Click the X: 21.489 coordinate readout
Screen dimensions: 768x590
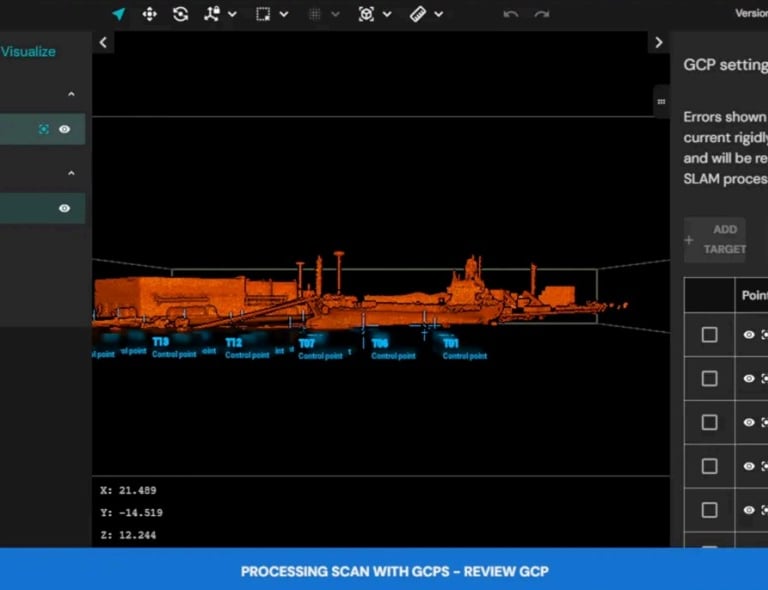[x=128, y=490]
